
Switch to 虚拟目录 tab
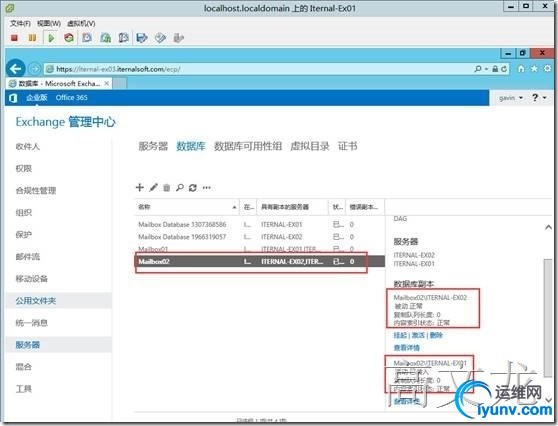(x=310, y=146)
